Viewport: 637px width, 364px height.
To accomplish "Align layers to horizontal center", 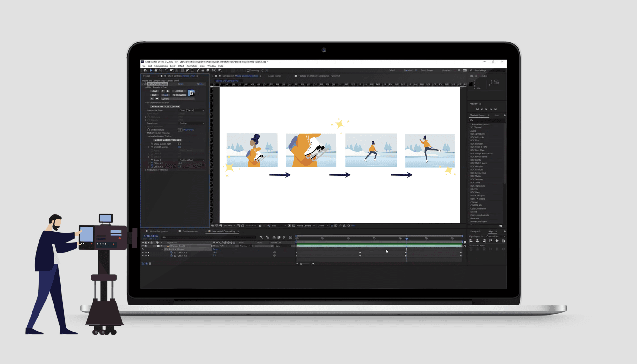I will click(477, 241).
